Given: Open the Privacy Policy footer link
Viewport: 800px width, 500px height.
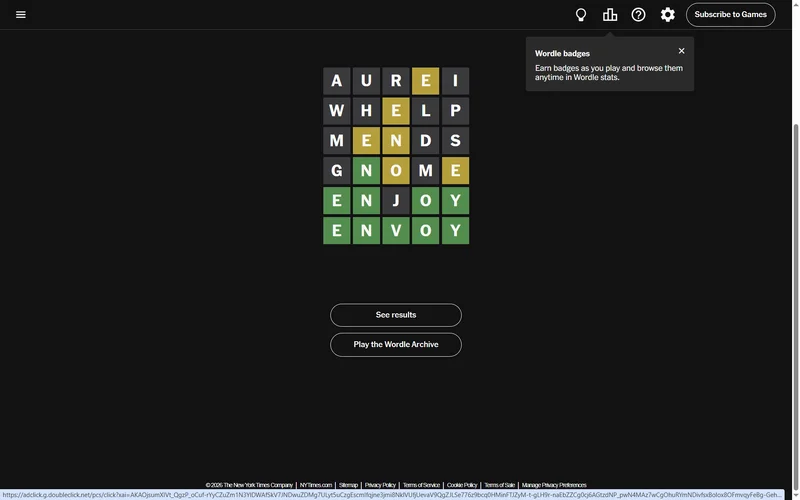Looking at the screenshot, I should coord(380,485).
